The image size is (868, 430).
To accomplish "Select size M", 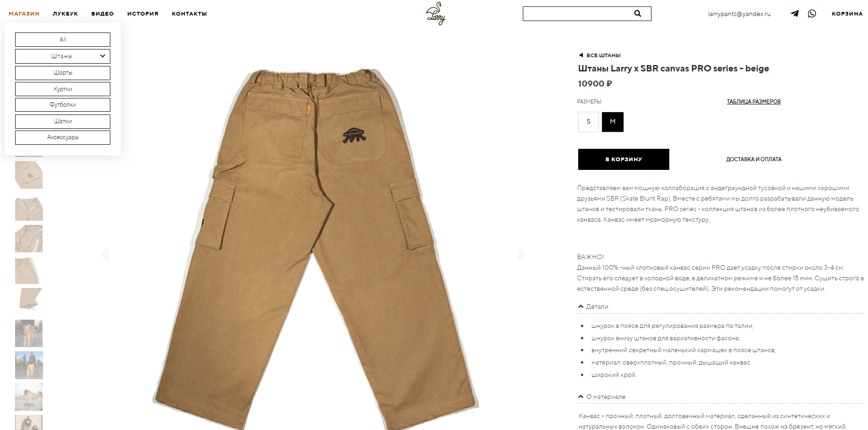I will [613, 122].
